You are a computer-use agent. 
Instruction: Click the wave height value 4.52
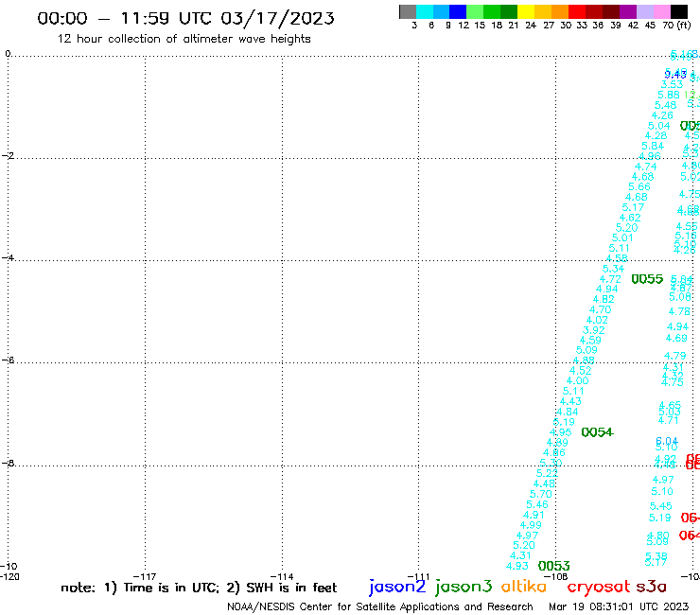pyautogui.click(x=581, y=370)
